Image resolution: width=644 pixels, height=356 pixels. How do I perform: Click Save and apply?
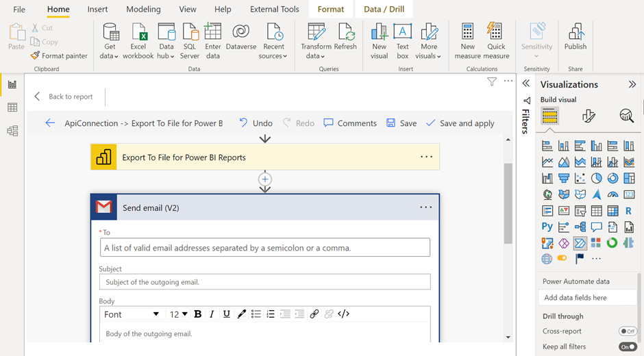pos(460,123)
